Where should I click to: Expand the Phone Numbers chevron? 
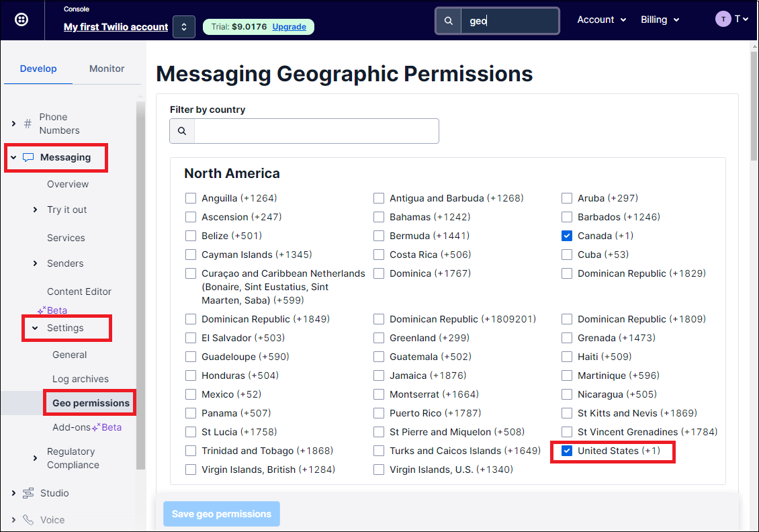tap(13, 124)
